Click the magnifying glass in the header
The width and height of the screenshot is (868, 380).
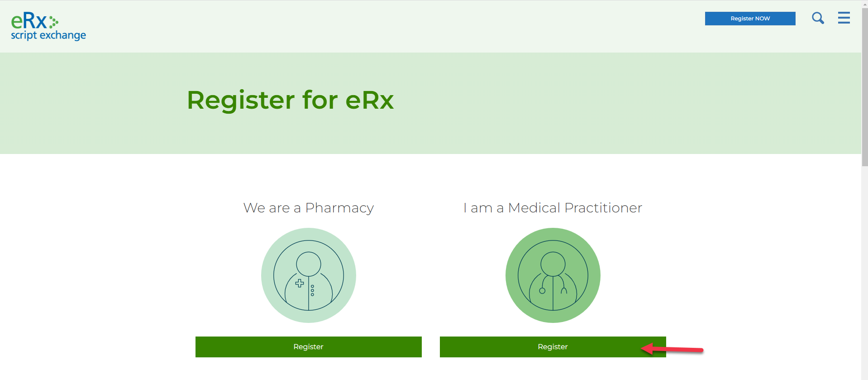[x=818, y=18]
